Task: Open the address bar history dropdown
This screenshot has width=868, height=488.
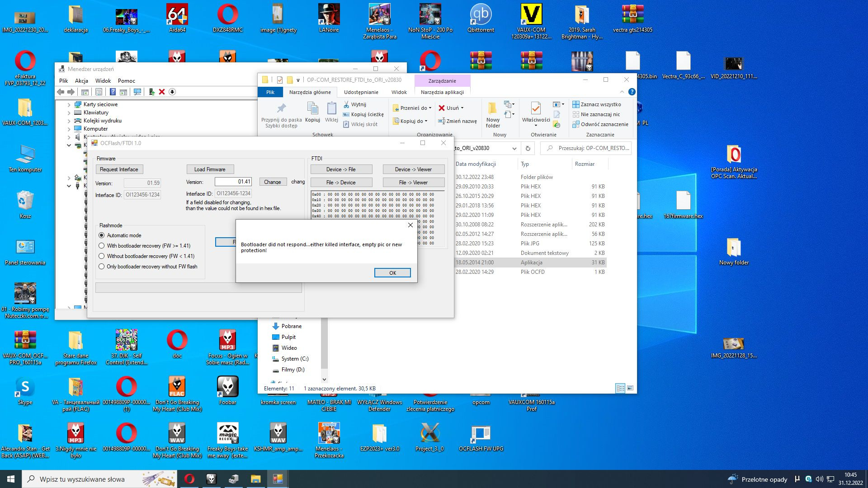Action: (x=514, y=148)
